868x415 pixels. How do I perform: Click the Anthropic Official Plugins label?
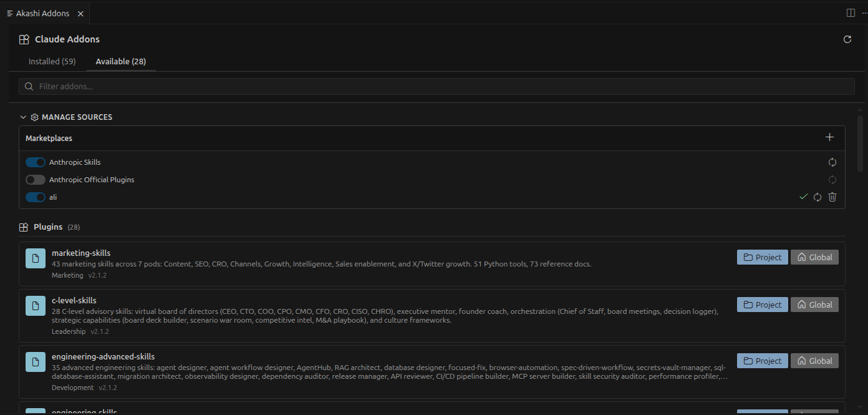click(92, 180)
